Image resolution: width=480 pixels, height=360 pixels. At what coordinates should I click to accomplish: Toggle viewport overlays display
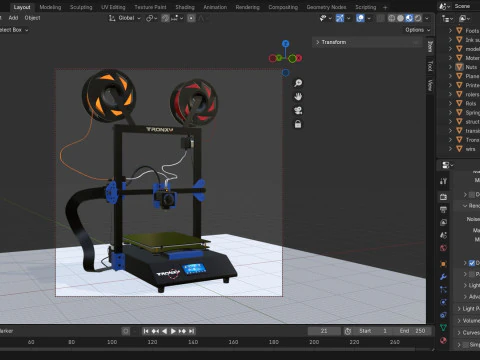tap(360, 18)
